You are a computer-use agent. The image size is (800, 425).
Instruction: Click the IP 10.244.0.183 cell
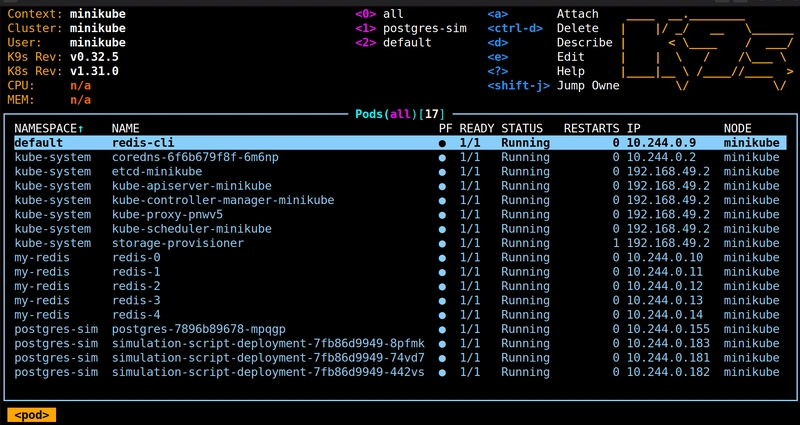pos(668,343)
